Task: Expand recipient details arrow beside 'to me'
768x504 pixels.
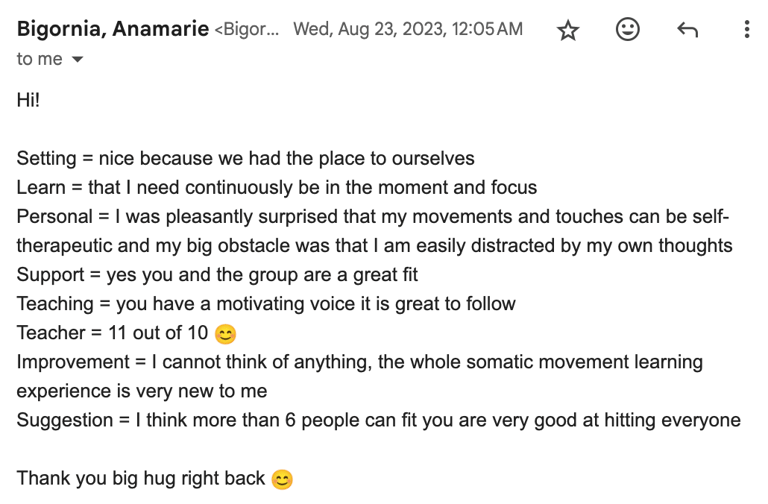Action: click(x=77, y=59)
